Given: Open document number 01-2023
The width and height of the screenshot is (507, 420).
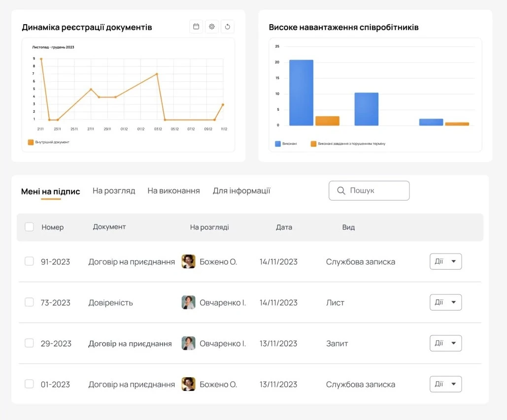Looking at the screenshot, I should (55, 385).
